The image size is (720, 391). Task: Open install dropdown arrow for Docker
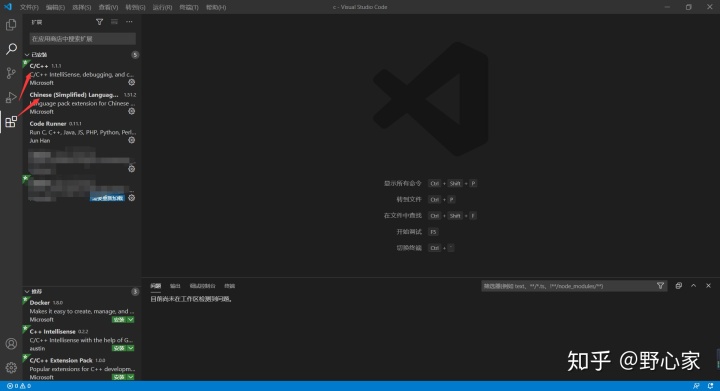point(131,319)
